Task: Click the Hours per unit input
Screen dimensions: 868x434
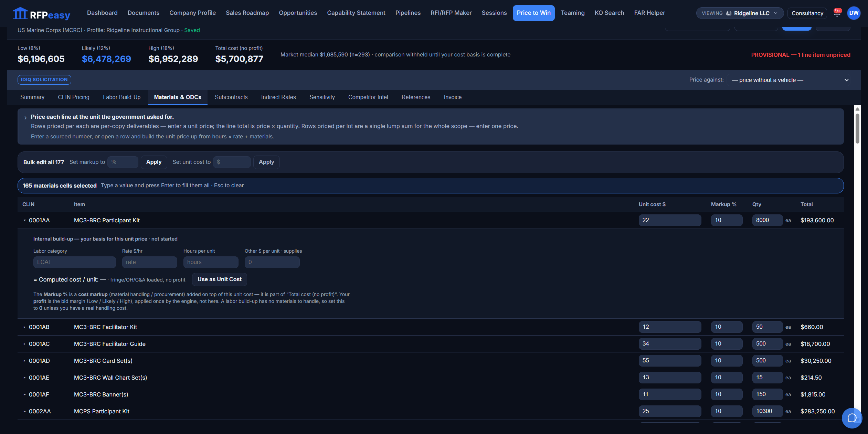Action: pos(211,262)
